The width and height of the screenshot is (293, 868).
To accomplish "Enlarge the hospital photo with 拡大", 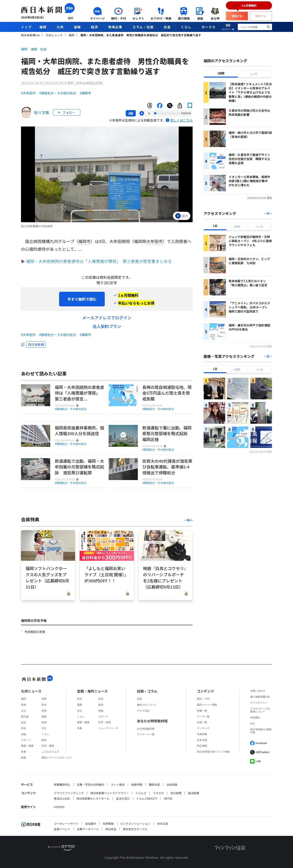I will pos(182,216).
